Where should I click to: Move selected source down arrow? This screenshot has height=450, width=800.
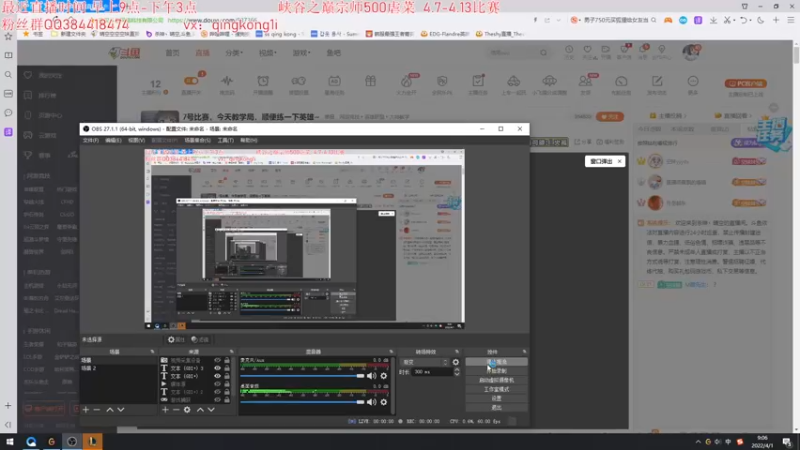click(211, 410)
